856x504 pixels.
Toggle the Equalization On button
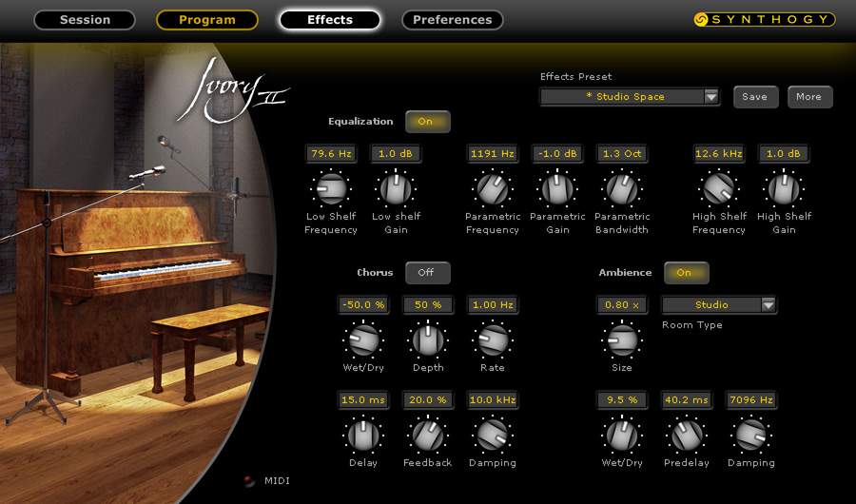[426, 122]
